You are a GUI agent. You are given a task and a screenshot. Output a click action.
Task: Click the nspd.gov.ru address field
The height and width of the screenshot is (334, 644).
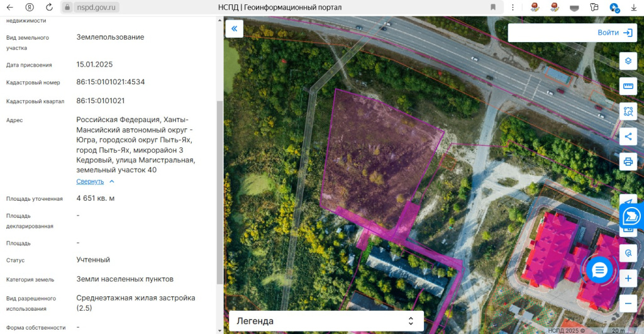click(96, 7)
